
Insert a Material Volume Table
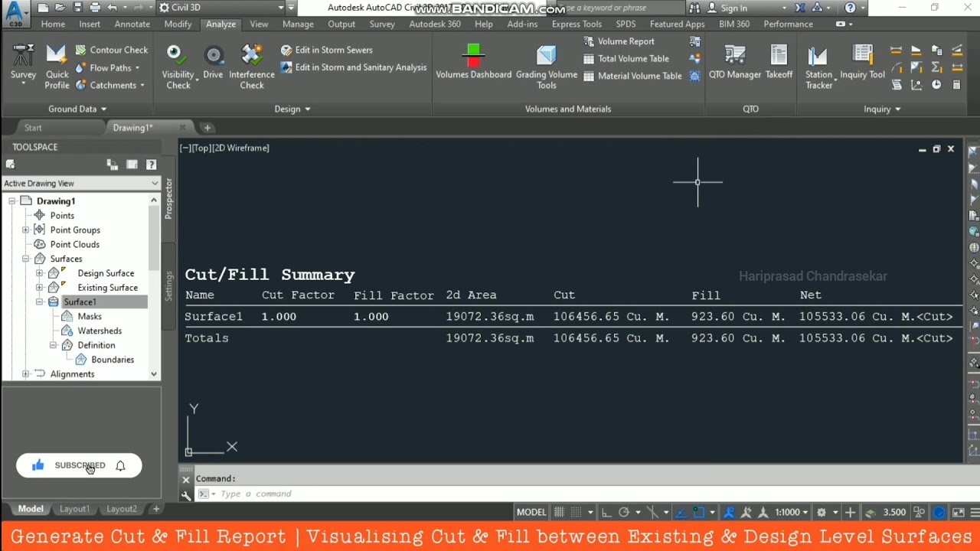pyautogui.click(x=632, y=76)
